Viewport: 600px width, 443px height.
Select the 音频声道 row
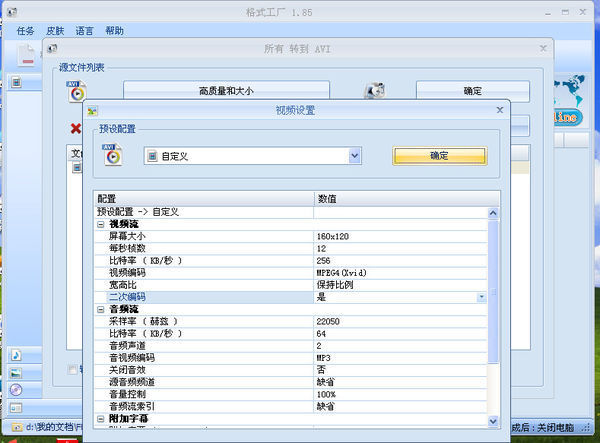[291, 346]
